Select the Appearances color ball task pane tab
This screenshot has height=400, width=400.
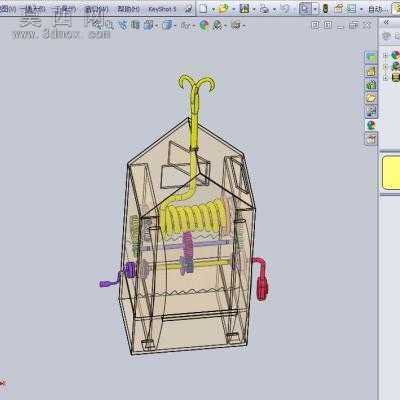coord(371,125)
